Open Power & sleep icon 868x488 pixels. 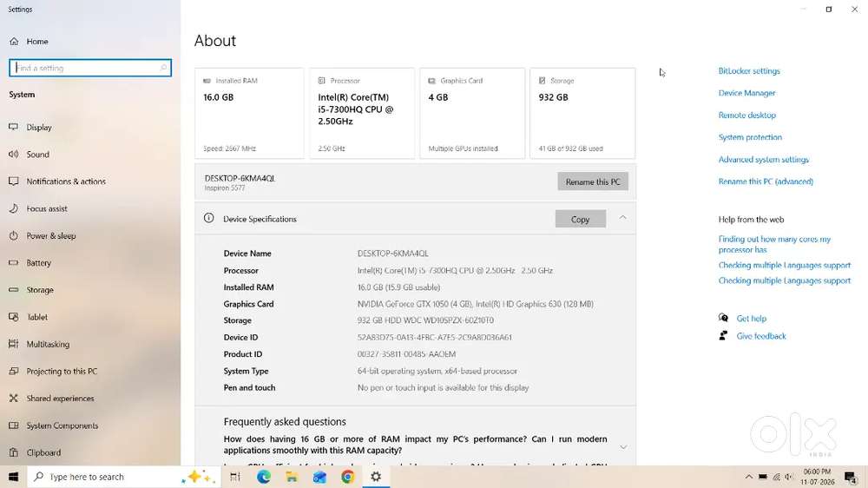click(14, 235)
